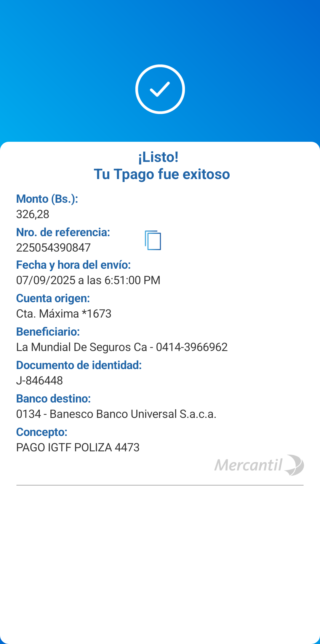Tap the Mercantil bank logo
This screenshot has width=320, height=644.
click(x=259, y=465)
